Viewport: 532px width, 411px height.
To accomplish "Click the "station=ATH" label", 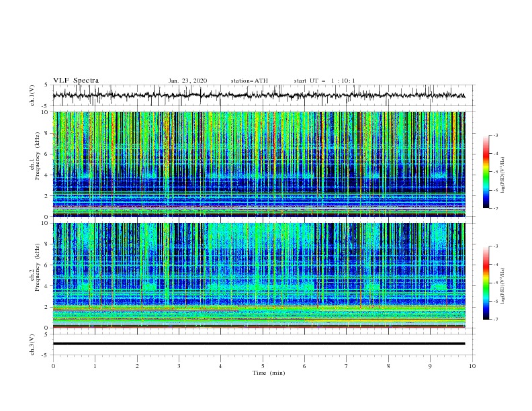I will [249, 81].
